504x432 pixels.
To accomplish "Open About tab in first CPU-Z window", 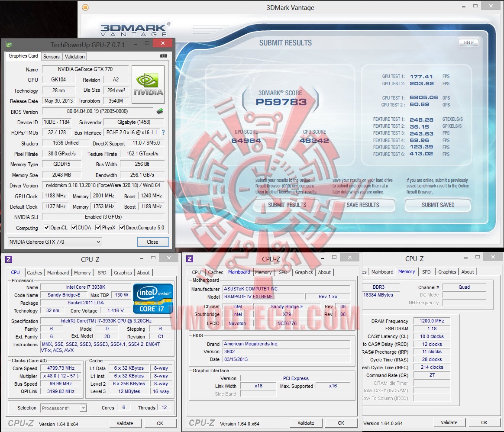I will [x=143, y=273].
